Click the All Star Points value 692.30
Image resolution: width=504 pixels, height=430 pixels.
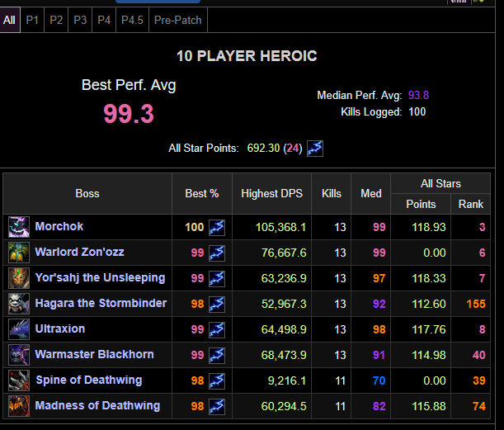263,149
